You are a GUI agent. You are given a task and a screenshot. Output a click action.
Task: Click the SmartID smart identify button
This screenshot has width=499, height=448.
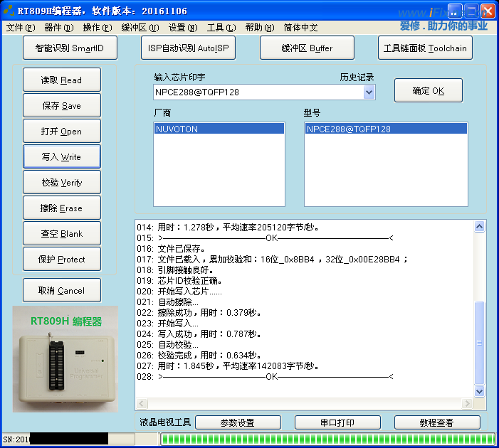pyautogui.click(x=69, y=48)
